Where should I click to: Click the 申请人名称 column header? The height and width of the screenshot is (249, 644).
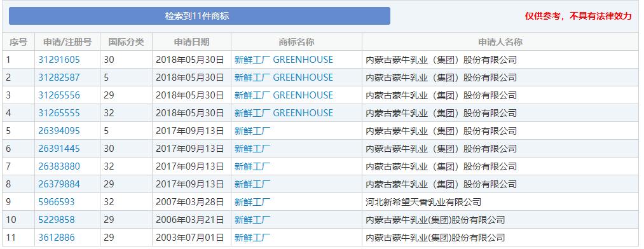click(x=500, y=42)
